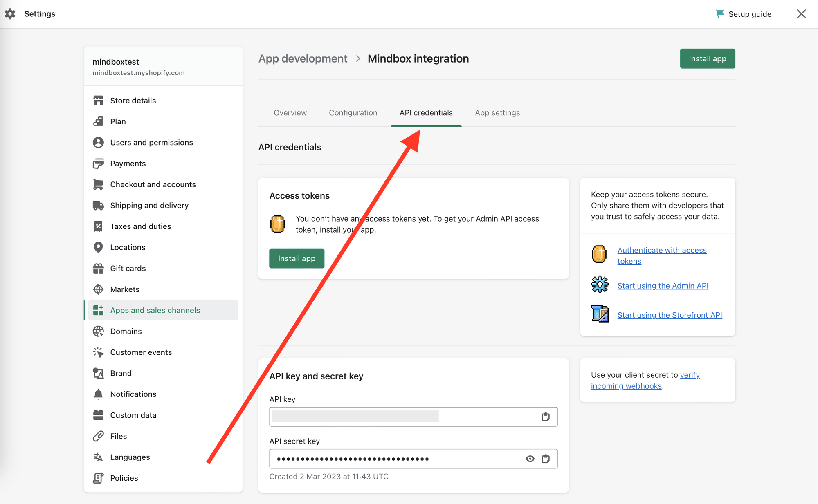Click the coin icon in Access tokens card
This screenshot has height=504, width=818.
point(277,224)
